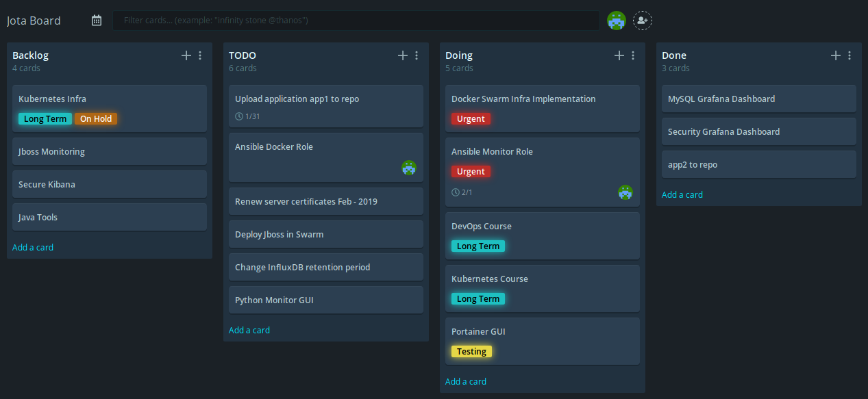Click the TODO list title

243,55
